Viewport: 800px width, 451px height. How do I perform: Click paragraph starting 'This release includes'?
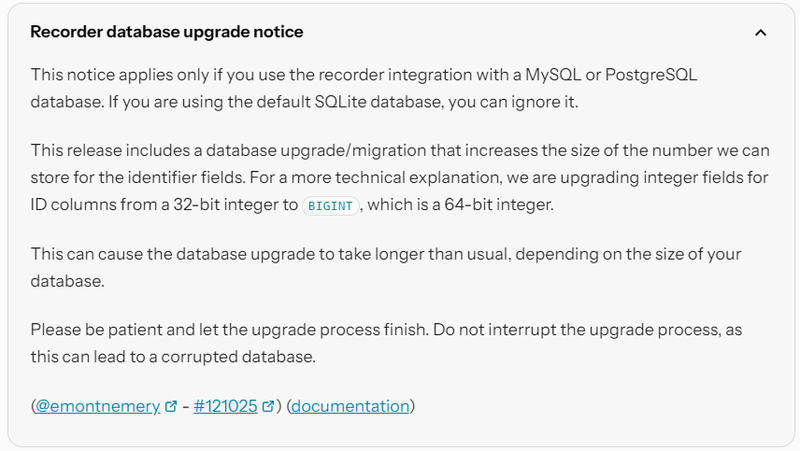400,178
